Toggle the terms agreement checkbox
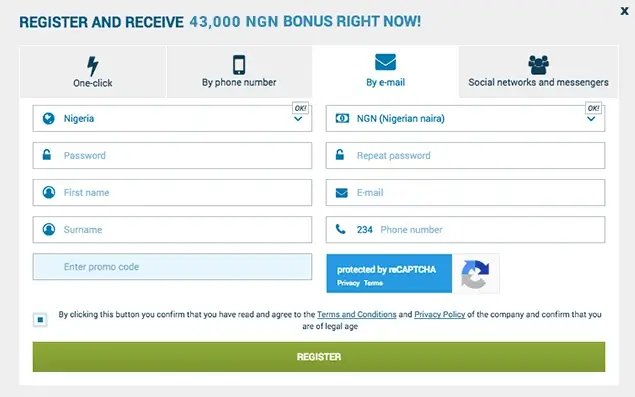The height and width of the screenshot is (397, 635). point(40,320)
